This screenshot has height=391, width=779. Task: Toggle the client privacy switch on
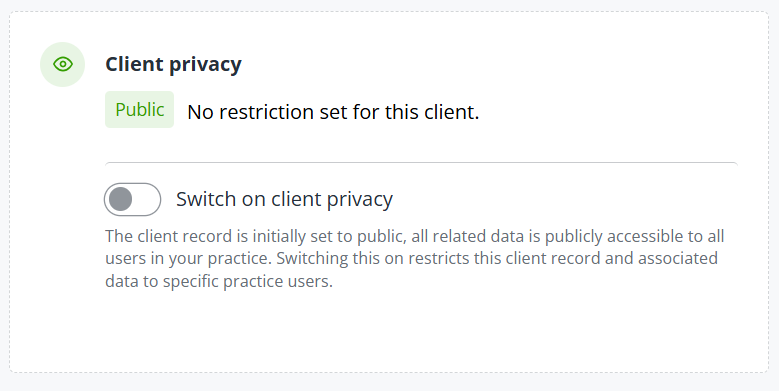pos(133,200)
